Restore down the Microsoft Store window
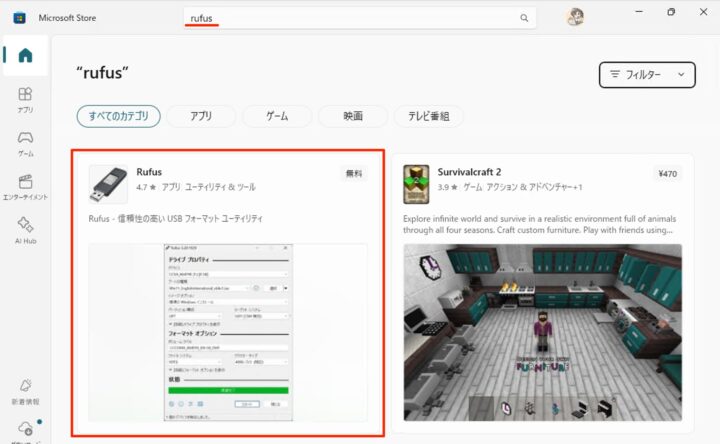The width and height of the screenshot is (720, 444). tap(671, 12)
